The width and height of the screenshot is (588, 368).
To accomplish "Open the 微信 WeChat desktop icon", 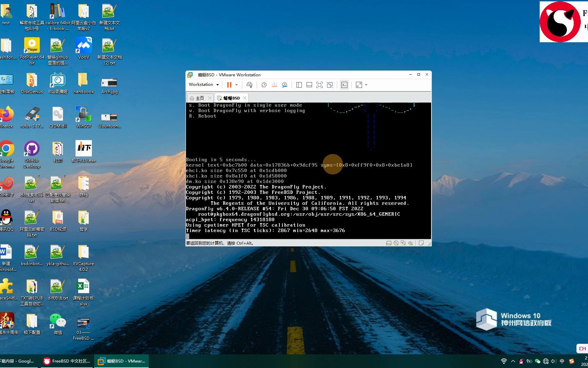I will pos(58,324).
